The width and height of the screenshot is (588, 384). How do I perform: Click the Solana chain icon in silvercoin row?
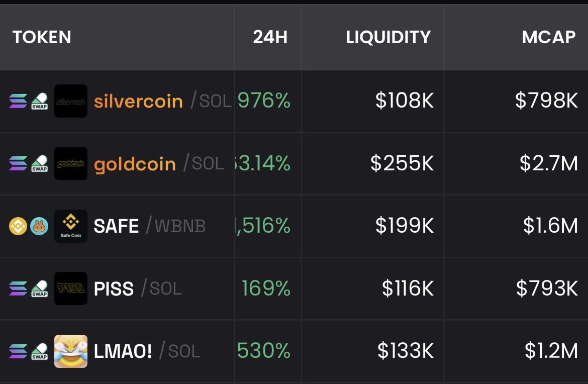click(18, 101)
